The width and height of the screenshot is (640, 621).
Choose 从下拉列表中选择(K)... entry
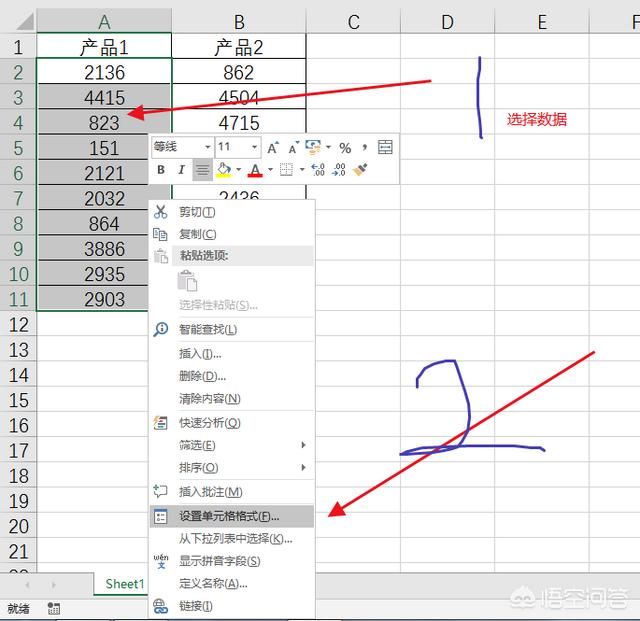[x=232, y=539]
